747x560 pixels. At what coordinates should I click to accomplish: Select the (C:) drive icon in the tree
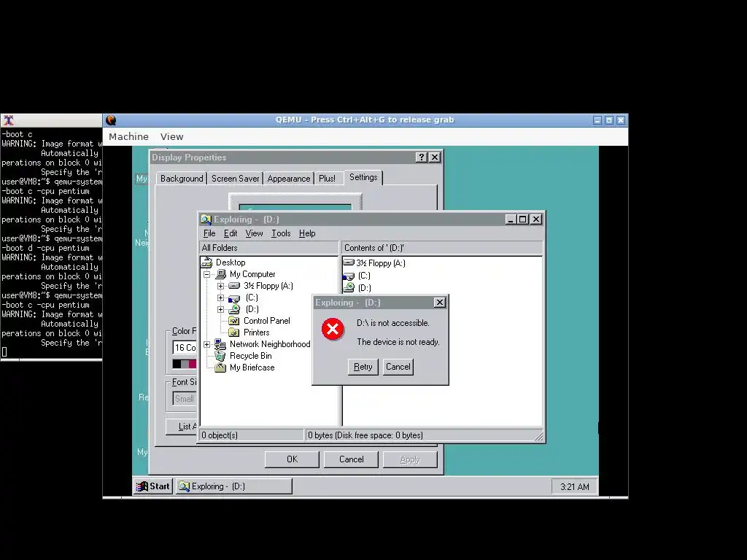click(x=234, y=298)
